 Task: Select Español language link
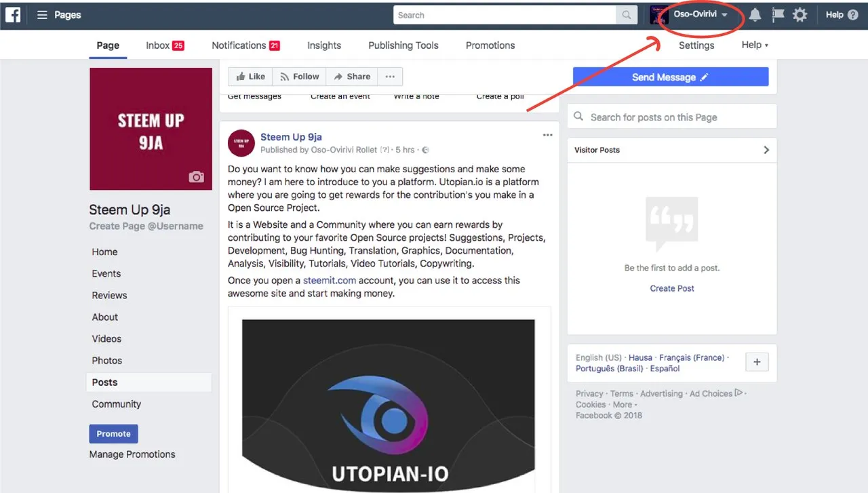click(665, 368)
